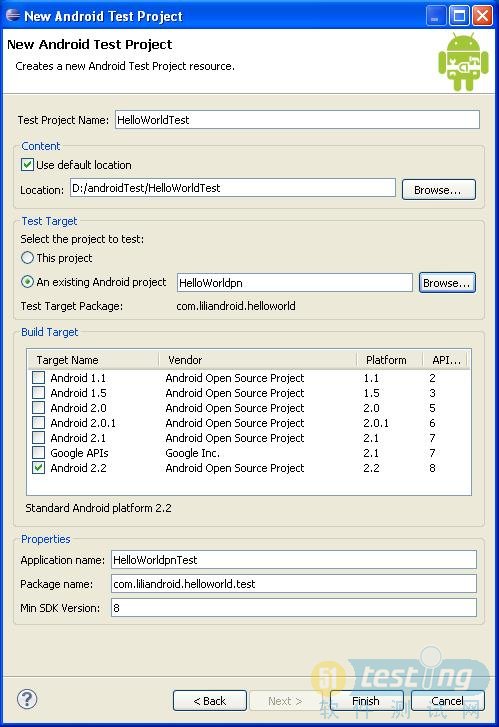
Task: Minimize the wizard window
Action: coord(436,16)
